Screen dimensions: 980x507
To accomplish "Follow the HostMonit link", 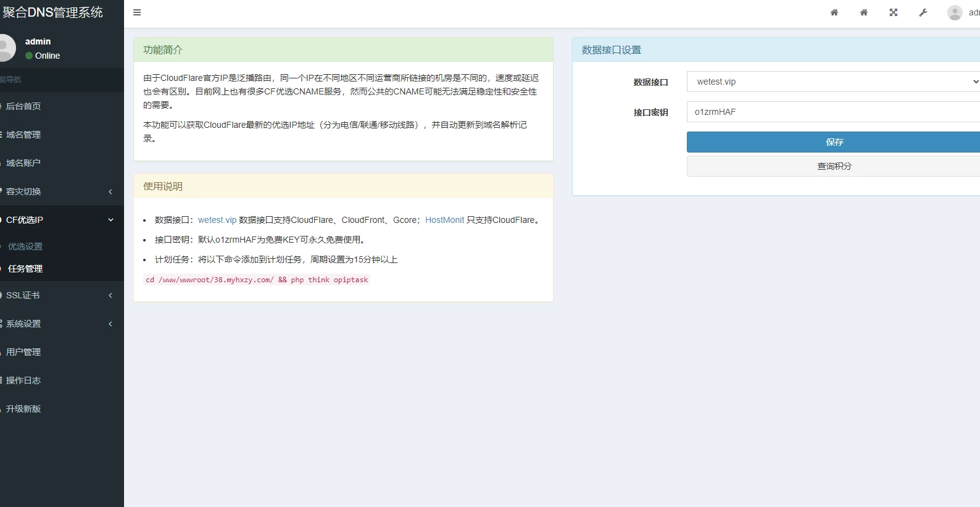I will click(444, 220).
